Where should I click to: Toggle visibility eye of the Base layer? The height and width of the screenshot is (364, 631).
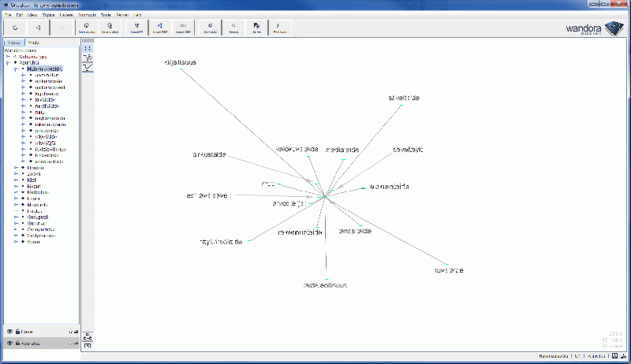pos(9,332)
